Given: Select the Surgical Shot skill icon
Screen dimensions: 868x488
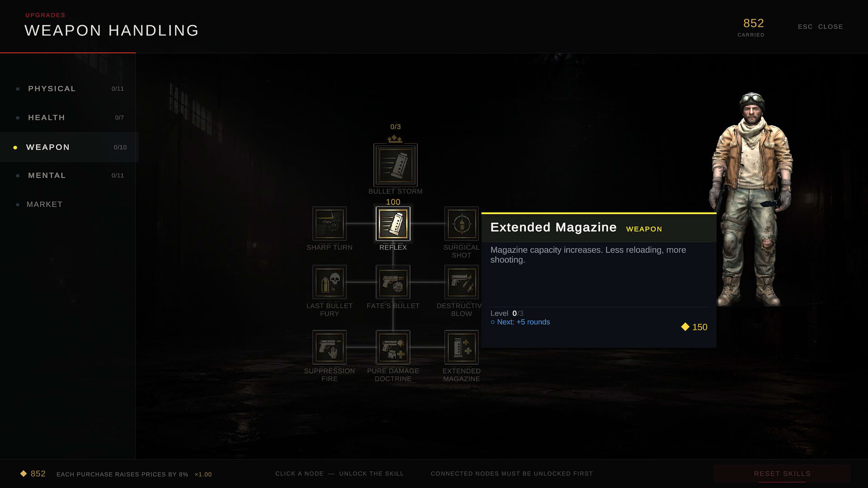Looking at the screenshot, I should pyautogui.click(x=462, y=224).
